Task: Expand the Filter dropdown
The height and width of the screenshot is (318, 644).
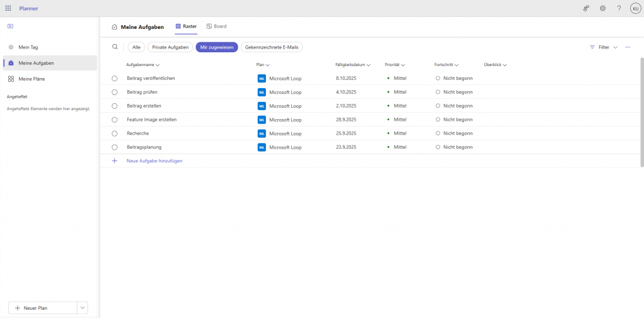Action: click(604, 47)
